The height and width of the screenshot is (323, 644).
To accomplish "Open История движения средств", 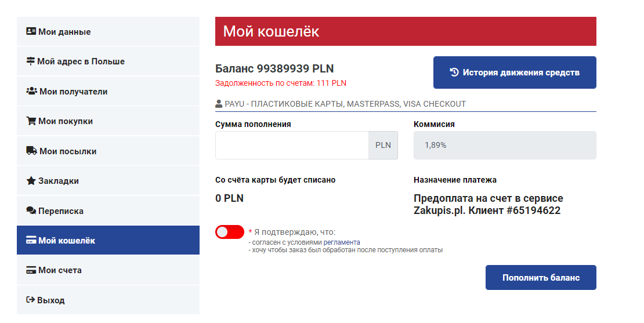I will pyautogui.click(x=515, y=72).
